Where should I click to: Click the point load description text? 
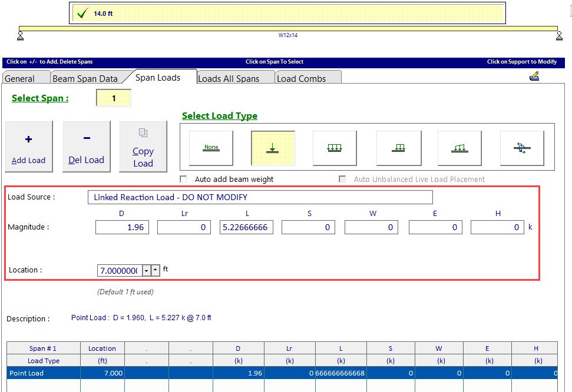click(x=141, y=318)
